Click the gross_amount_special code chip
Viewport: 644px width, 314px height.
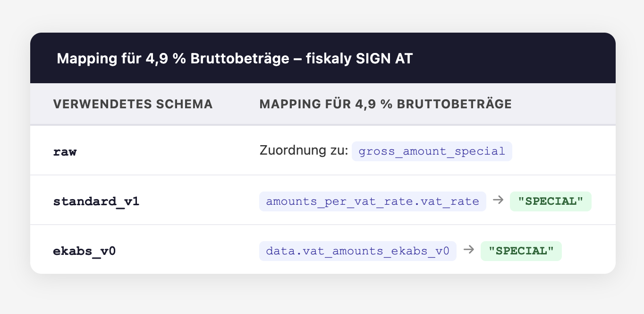point(432,151)
